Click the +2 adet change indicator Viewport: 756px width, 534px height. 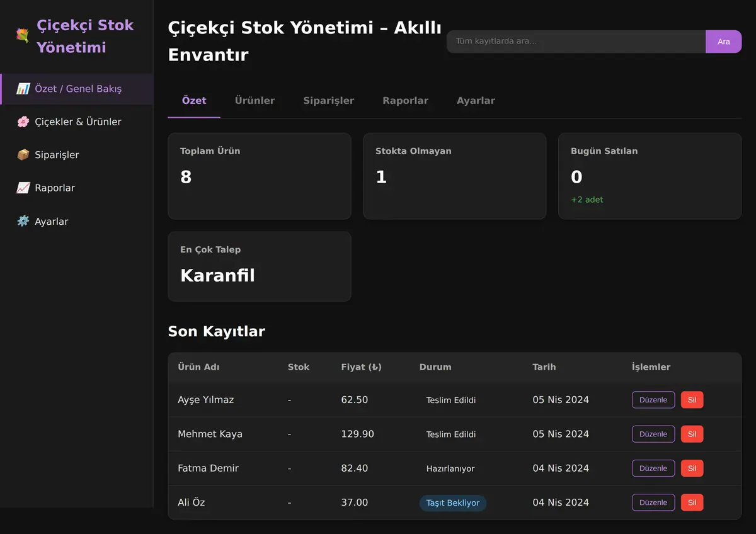point(587,200)
